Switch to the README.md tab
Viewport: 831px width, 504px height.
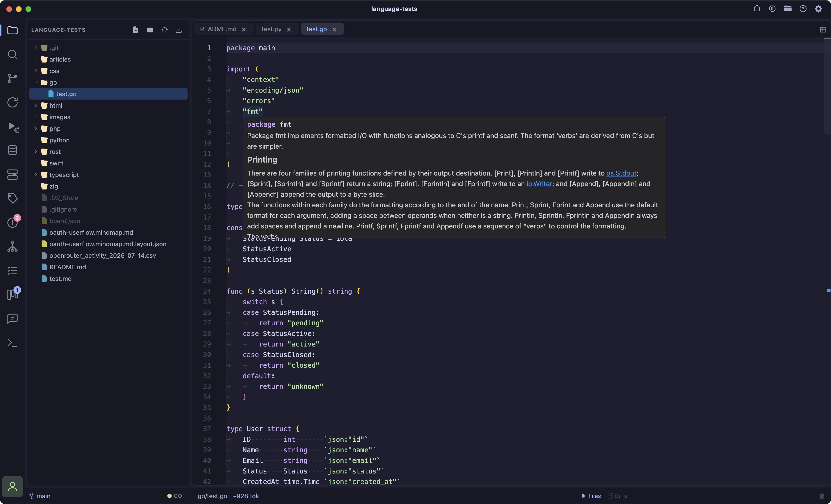(218, 29)
